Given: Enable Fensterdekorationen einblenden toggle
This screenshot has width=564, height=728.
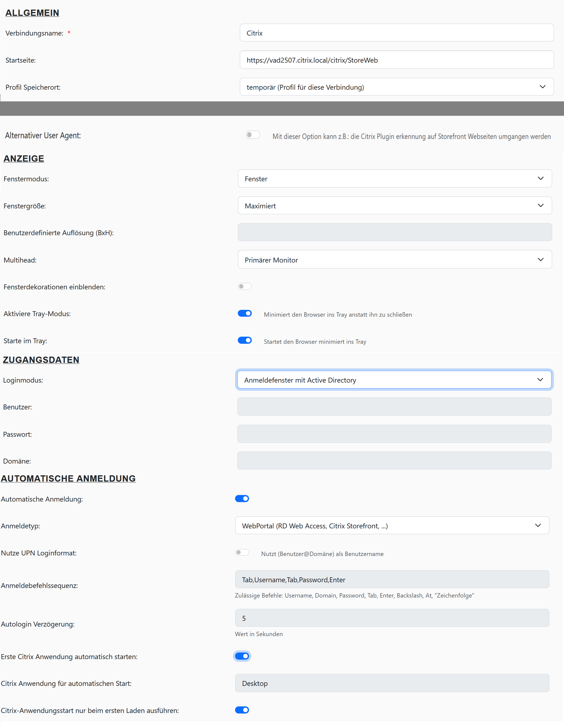Looking at the screenshot, I should pos(244,286).
